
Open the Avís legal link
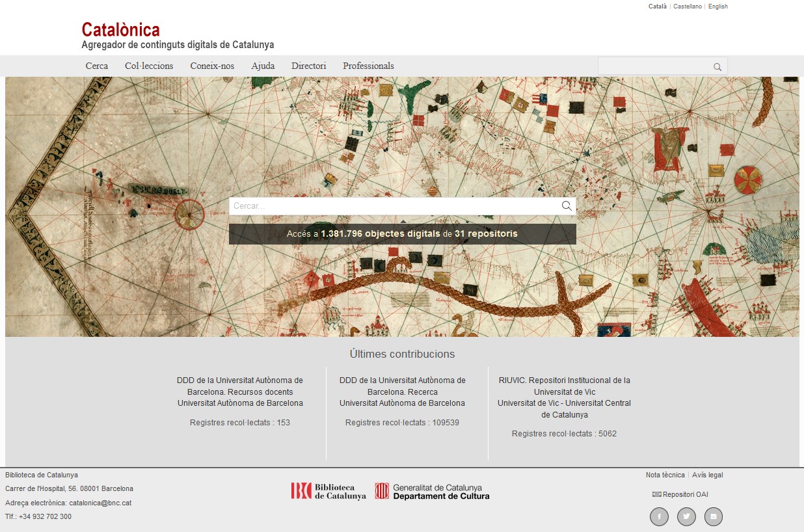click(x=708, y=475)
